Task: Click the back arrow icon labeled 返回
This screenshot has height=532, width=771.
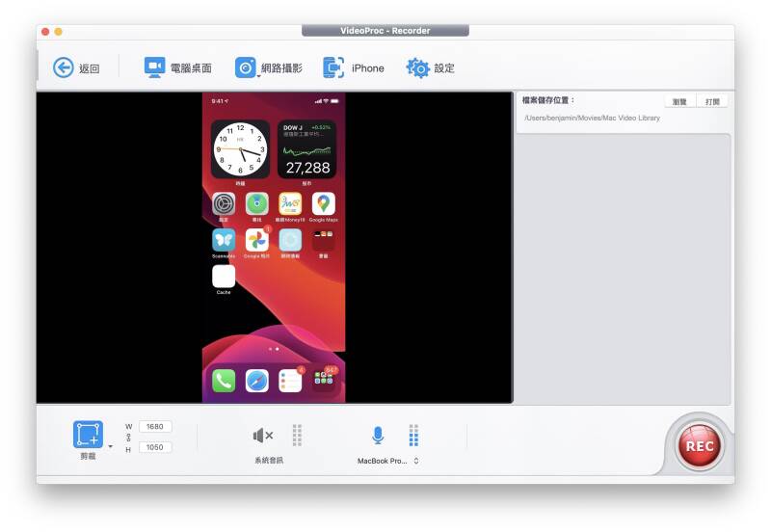Action: point(64,67)
